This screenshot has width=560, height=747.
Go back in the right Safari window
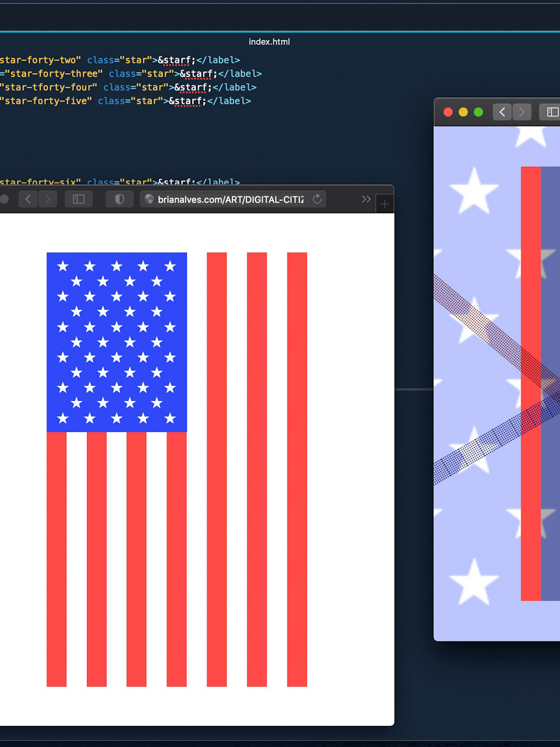[x=503, y=112]
